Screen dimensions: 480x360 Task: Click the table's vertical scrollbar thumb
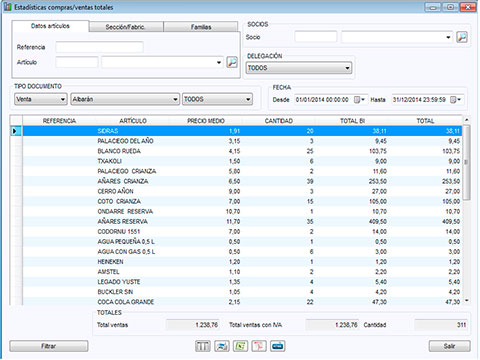click(467, 162)
